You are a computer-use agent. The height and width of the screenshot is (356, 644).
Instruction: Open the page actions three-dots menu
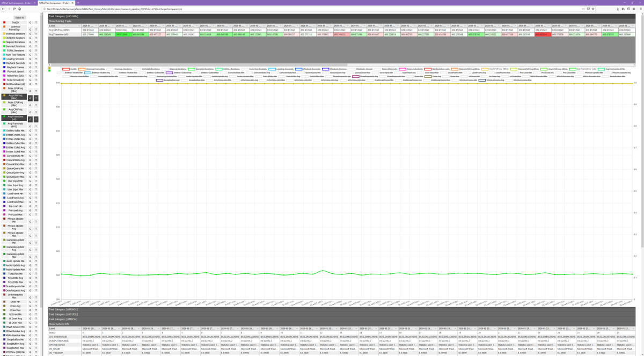pos(583,9)
